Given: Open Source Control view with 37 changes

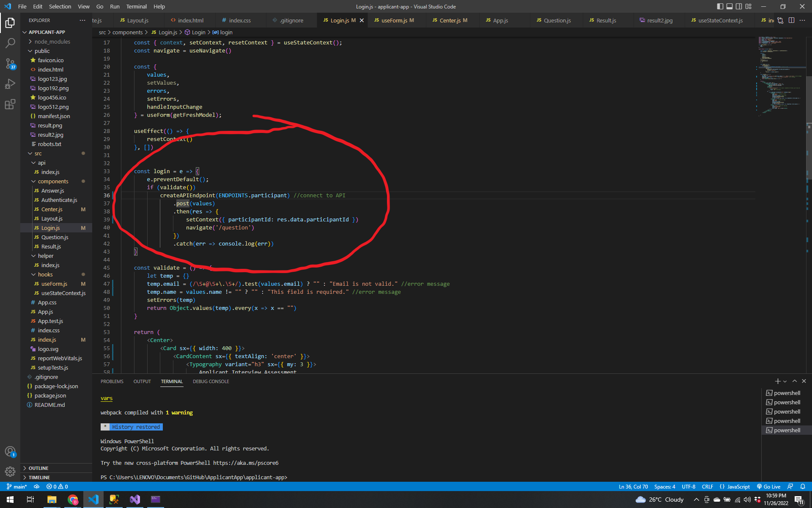Looking at the screenshot, I should pyautogui.click(x=10, y=63).
